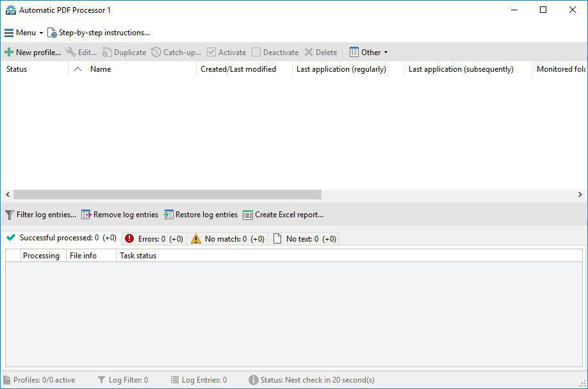Check the next check countdown status
The height and width of the screenshot is (389, 588).
[314, 379]
